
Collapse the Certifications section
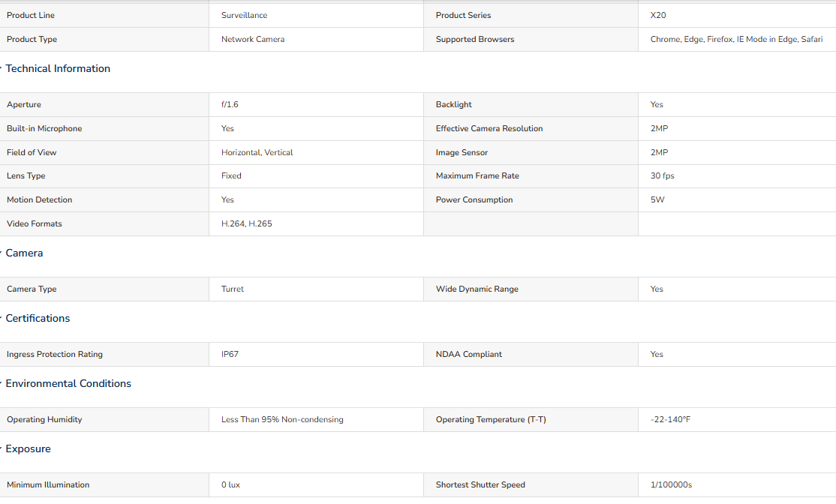coord(38,318)
